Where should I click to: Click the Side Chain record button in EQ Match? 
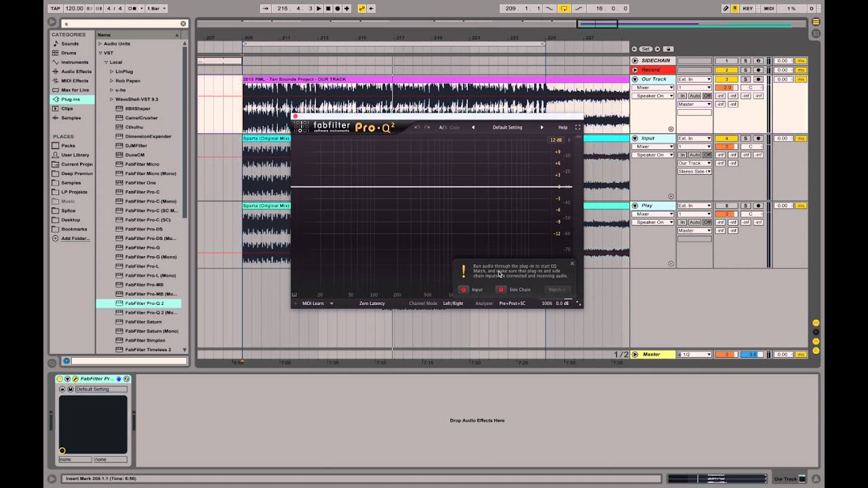(501, 289)
